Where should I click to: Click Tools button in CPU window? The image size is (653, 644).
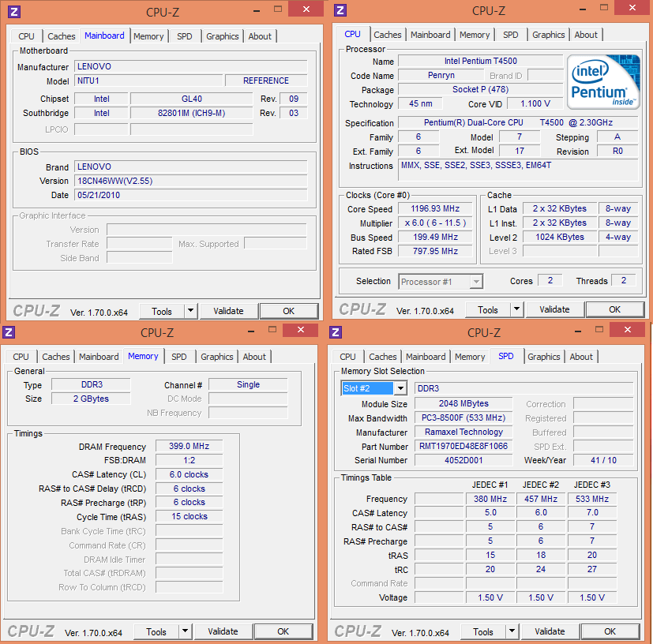[488, 309]
